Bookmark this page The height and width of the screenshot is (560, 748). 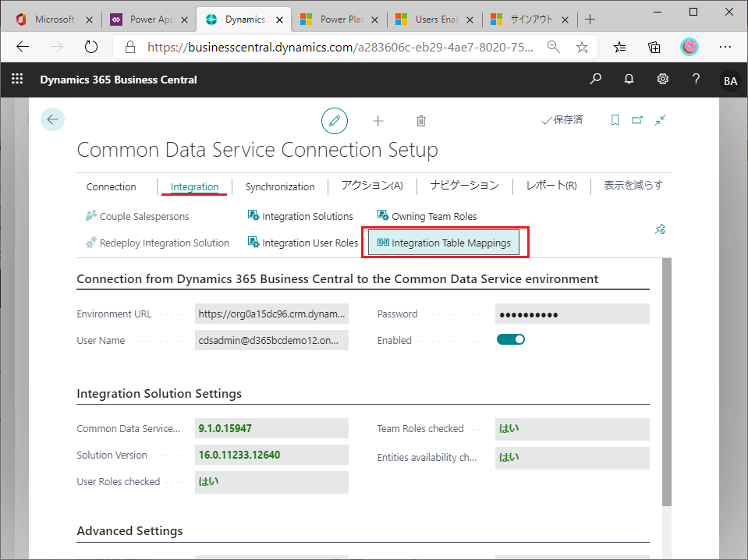pos(615,120)
